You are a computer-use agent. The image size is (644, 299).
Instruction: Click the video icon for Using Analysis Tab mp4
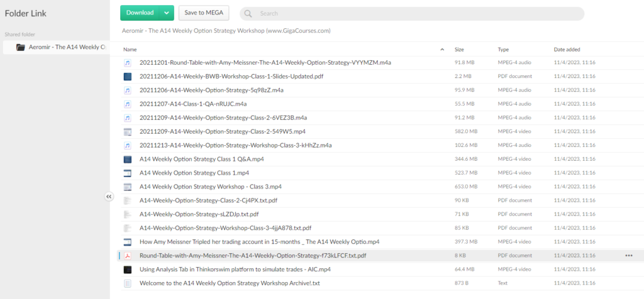pos(128,269)
